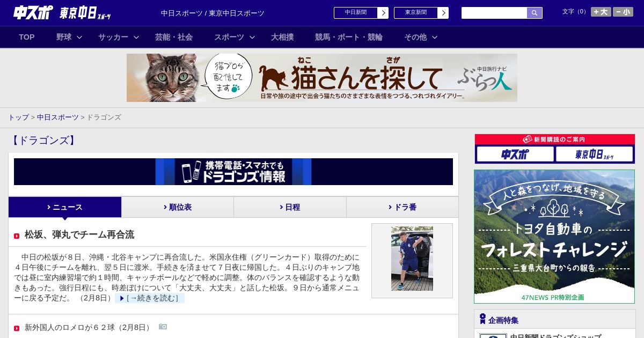Open the 中スポ subscription button in sidebar
This screenshot has width=644, height=338.
coord(515,155)
